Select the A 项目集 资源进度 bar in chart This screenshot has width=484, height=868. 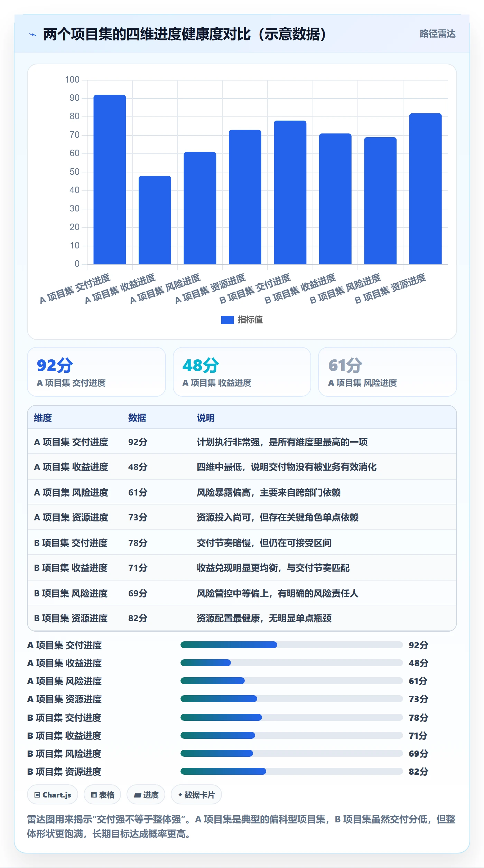pos(245,197)
